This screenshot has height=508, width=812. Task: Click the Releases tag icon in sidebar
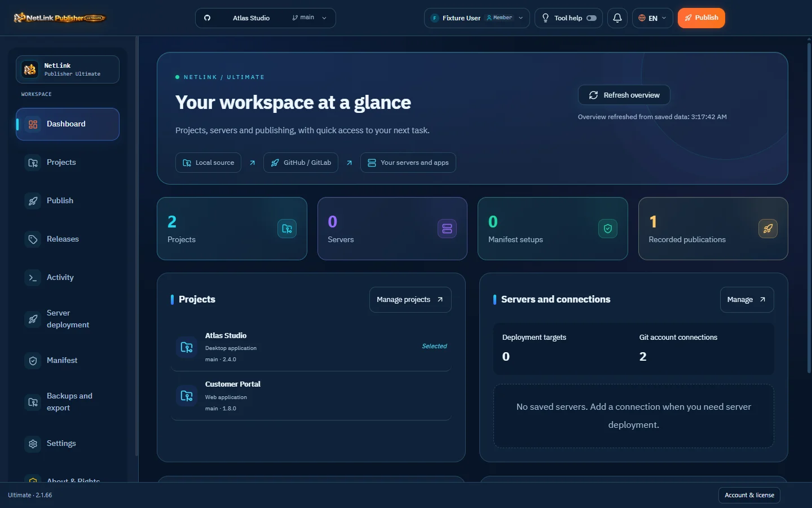click(33, 239)
